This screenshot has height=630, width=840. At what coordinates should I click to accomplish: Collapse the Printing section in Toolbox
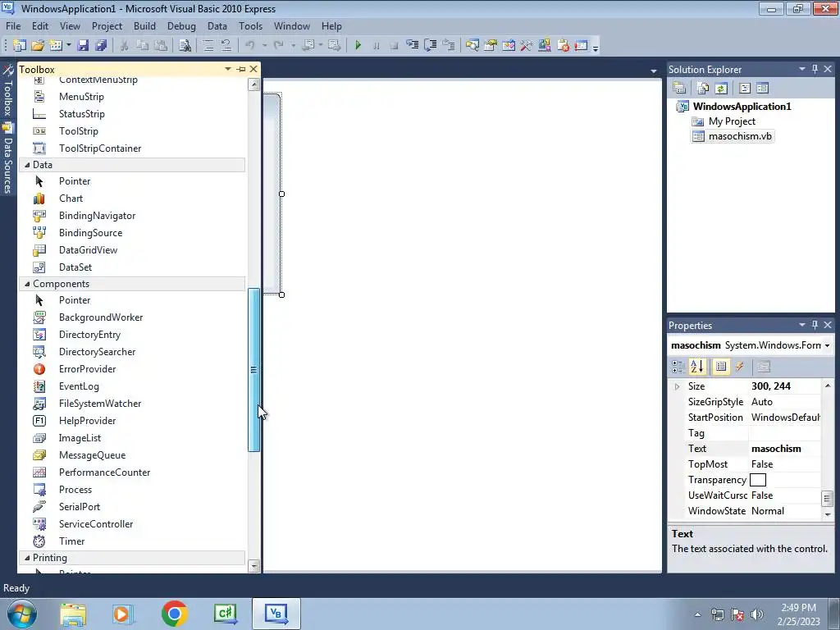(x=27, y=558)
